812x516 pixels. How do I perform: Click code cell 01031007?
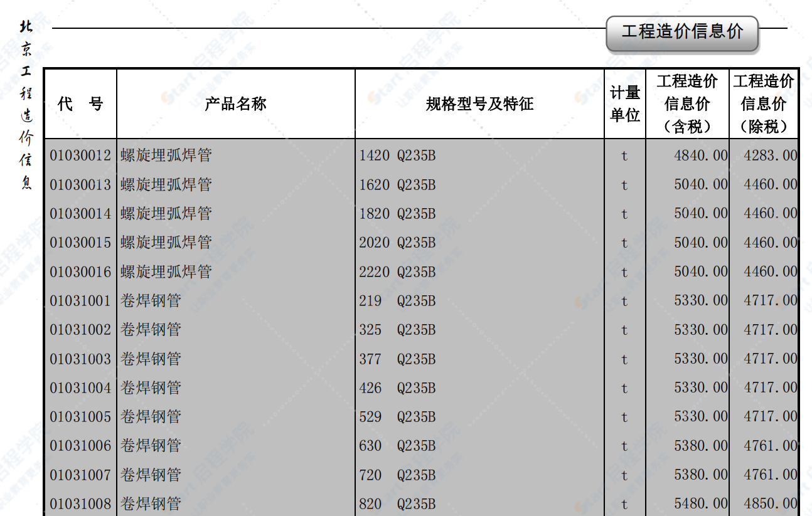(80, 475)
